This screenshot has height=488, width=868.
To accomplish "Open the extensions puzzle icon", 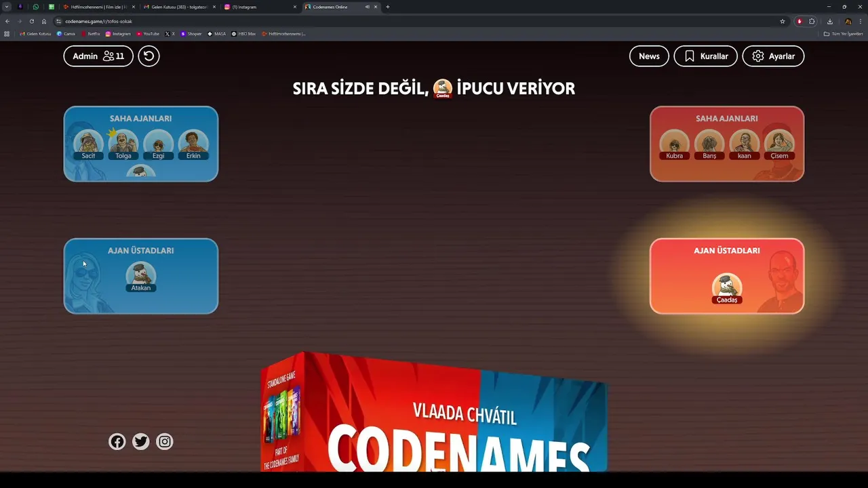I will coord(812,21).
